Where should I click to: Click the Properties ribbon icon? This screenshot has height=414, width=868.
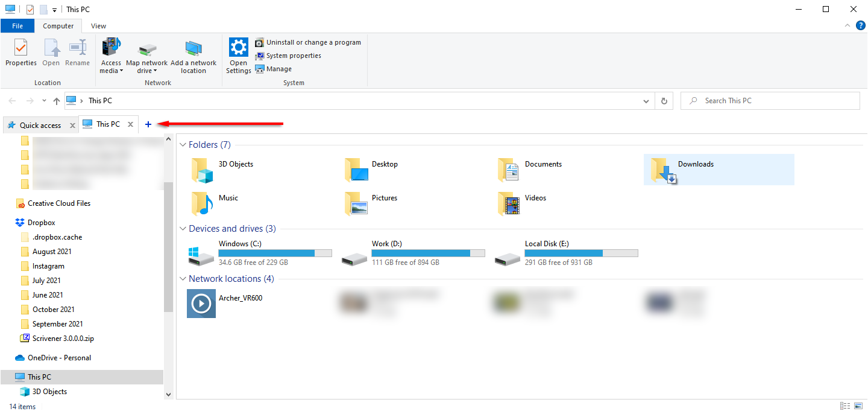(x=21, y=53)
